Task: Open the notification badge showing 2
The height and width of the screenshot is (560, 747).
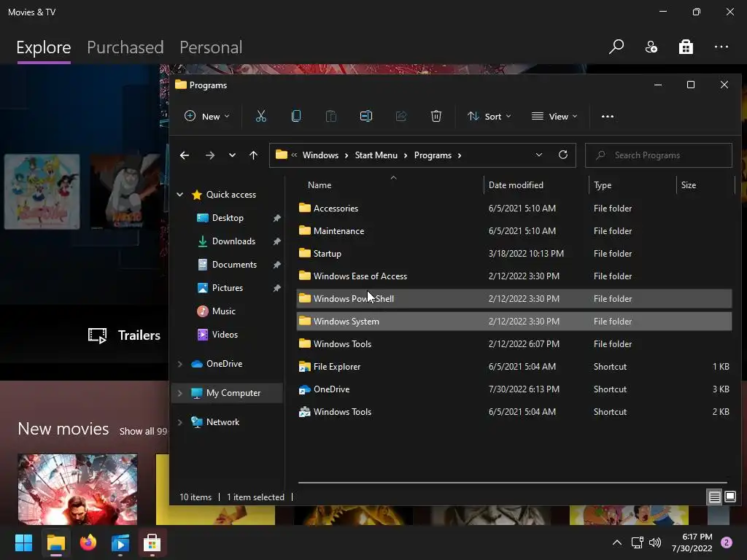Action: click(x=727, y=542)
